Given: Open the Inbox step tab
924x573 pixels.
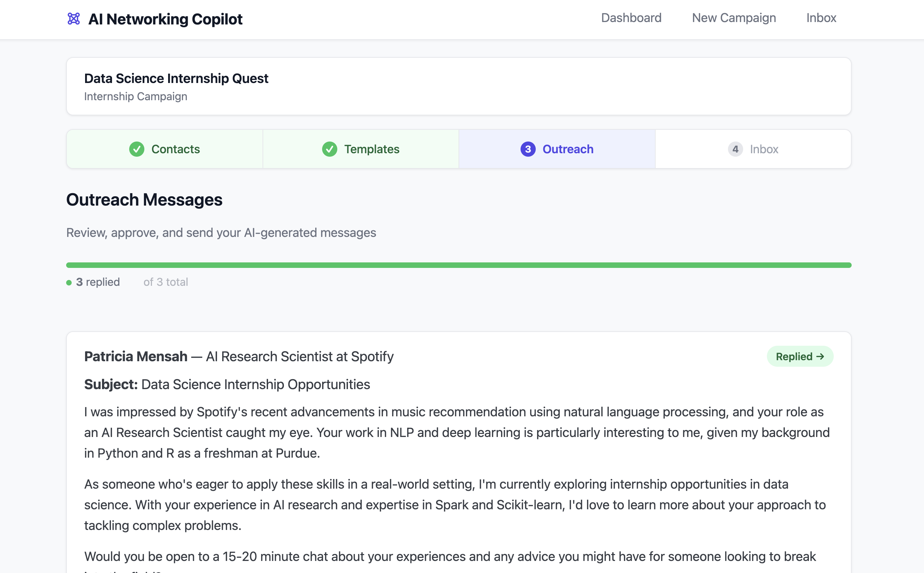Looking at the screenshot, I should click(x=763, y=149).
